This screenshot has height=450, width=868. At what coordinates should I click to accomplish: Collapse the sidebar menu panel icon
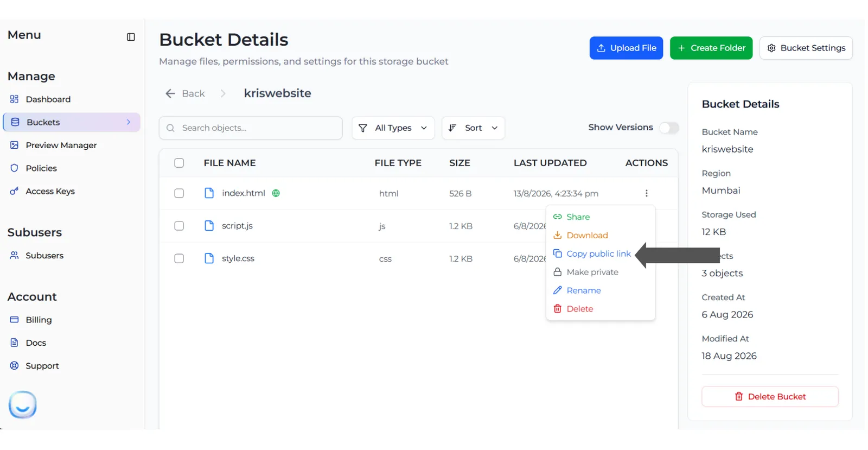[x=131, y=37]
